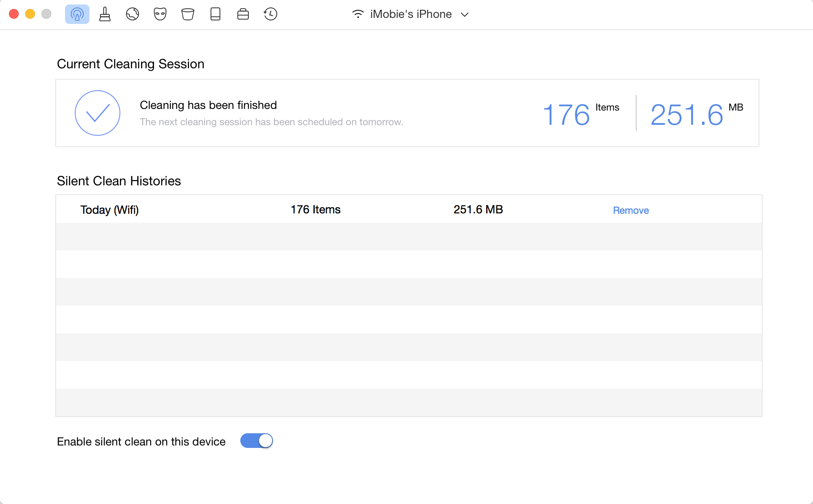Open the App Clean phone icon

pos(215,14)
